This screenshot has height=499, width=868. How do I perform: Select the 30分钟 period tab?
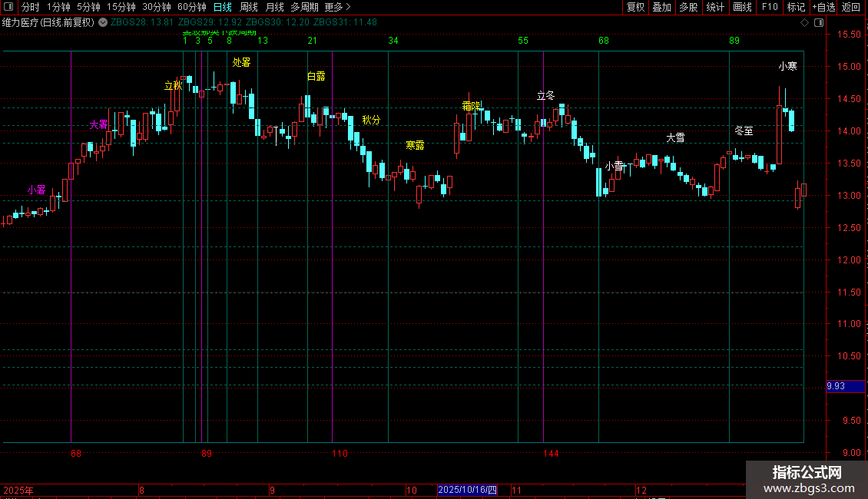[x=156, y=7]
